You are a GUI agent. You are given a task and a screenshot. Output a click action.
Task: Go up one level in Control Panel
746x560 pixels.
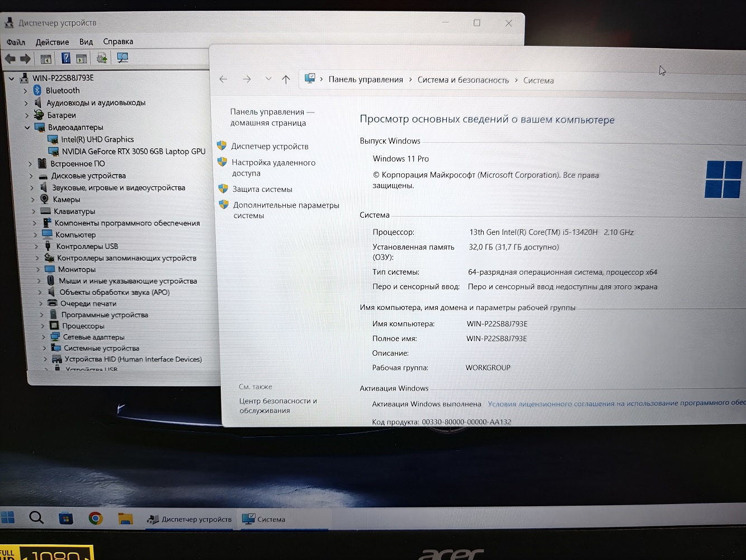(x=286, y=79)
